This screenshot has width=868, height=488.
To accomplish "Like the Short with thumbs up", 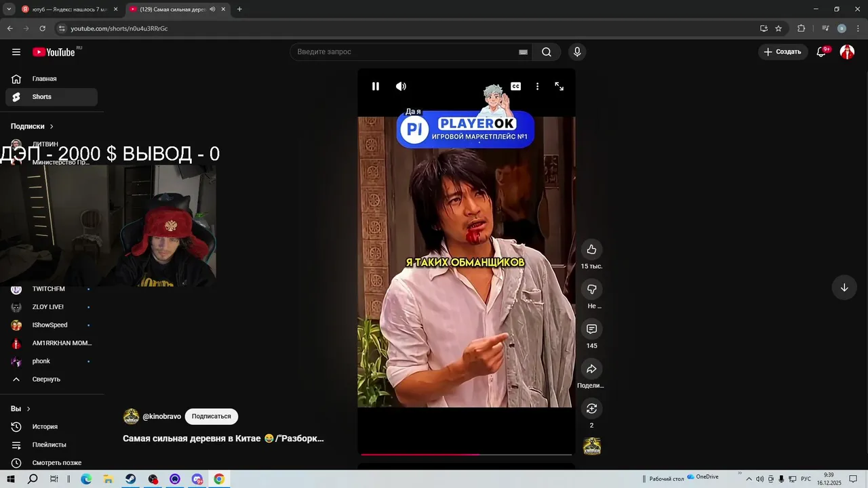I will [x=591, y=249].
